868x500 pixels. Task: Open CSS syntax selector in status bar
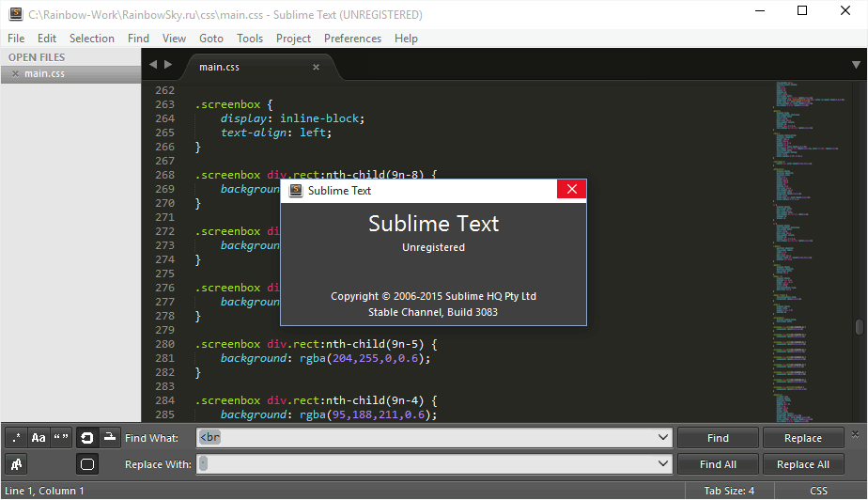pos(819,491)
